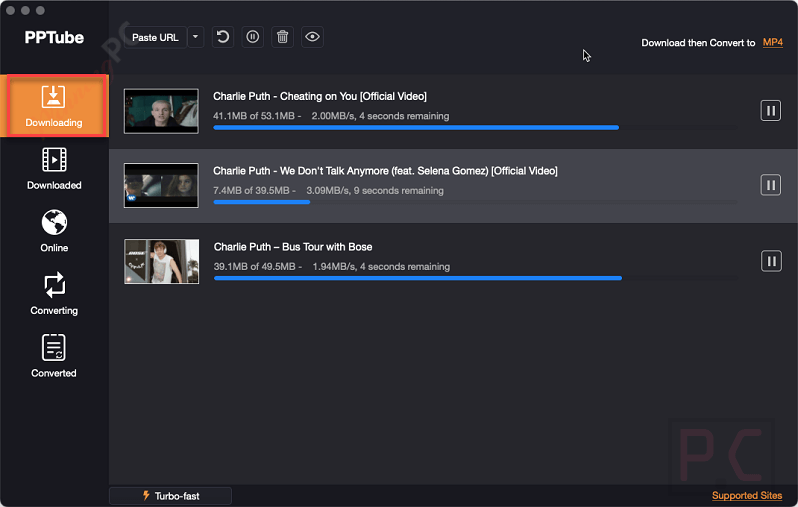Pause the Cheating on You download

click(771, 110)
